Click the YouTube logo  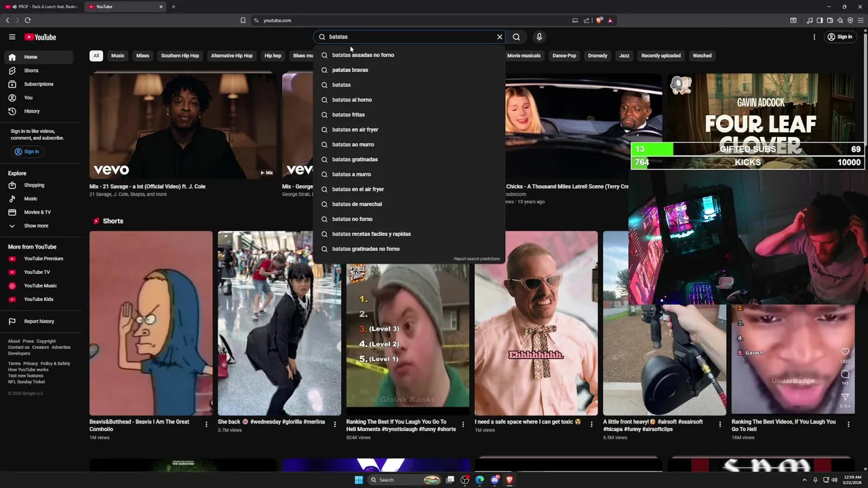[41, 37]
